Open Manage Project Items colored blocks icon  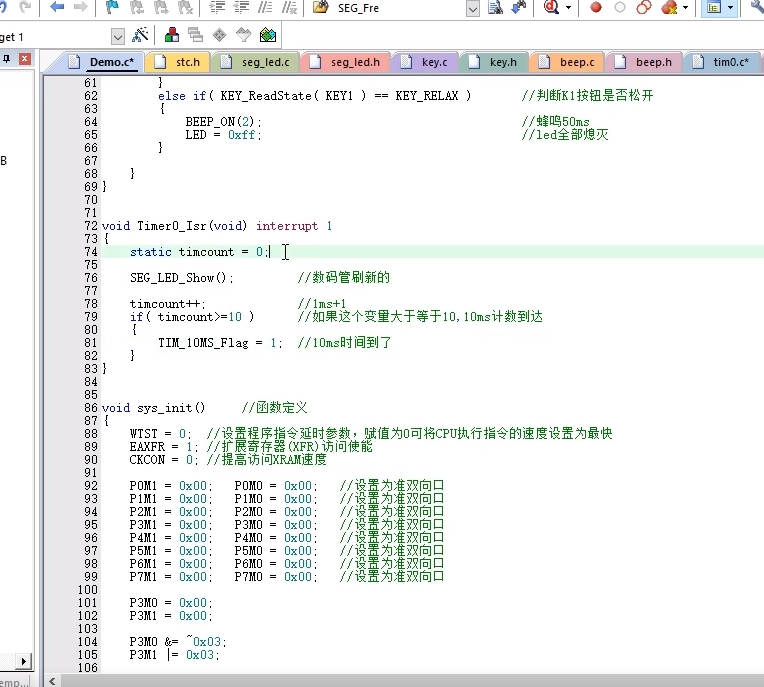tap(172, 35)
